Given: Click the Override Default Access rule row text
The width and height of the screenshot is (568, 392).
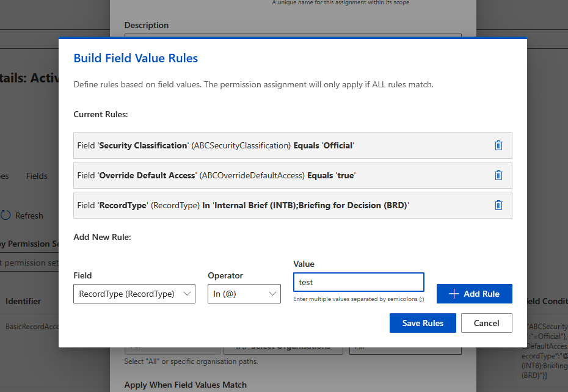Looking at the screenshot, I should 216,175.
